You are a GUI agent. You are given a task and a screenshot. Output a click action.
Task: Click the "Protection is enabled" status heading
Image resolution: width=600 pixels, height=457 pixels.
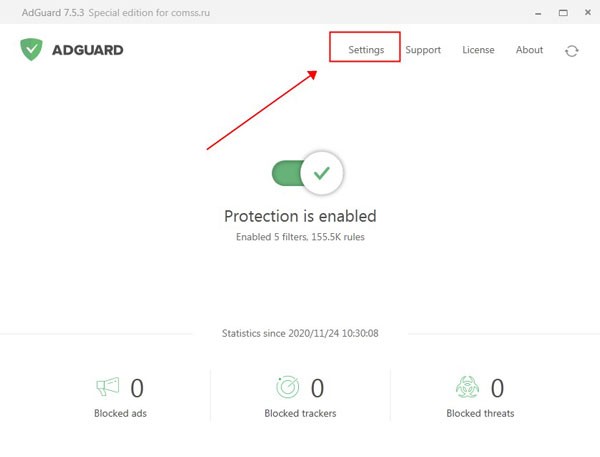click(300, 216)
